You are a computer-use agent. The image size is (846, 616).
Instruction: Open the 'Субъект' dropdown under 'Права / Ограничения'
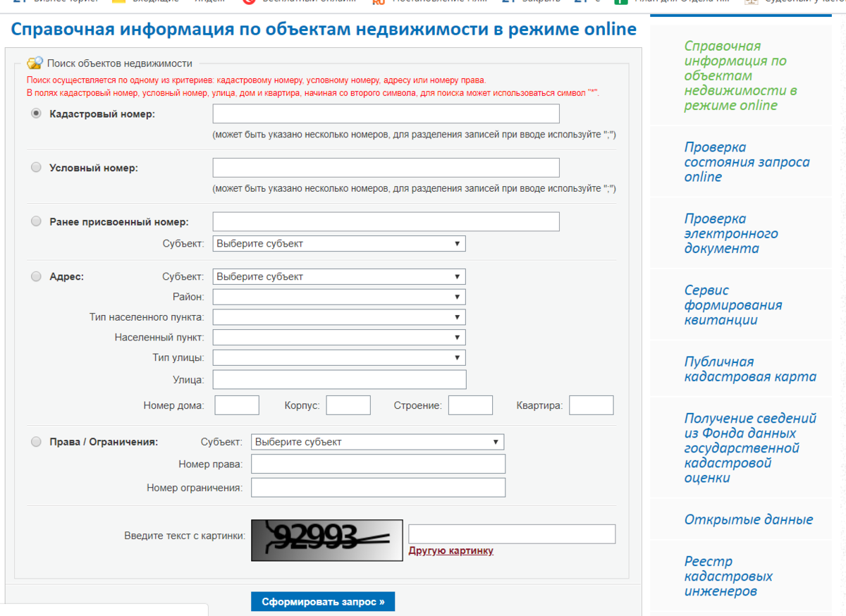pos(378,442)
